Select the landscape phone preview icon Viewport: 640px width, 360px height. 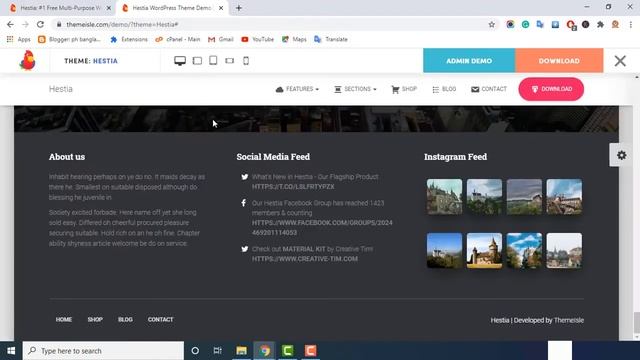(x=229, y=61)
